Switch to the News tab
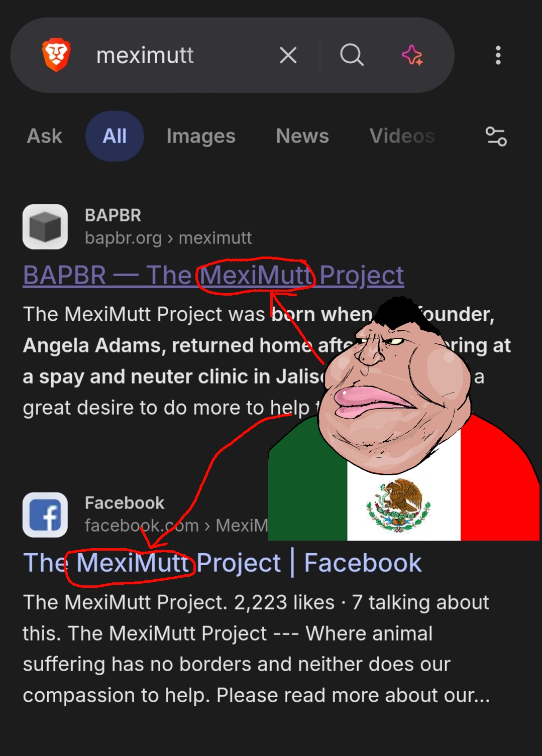The height and width of the screenshot is (756, 542). click(x=302, y=136)
